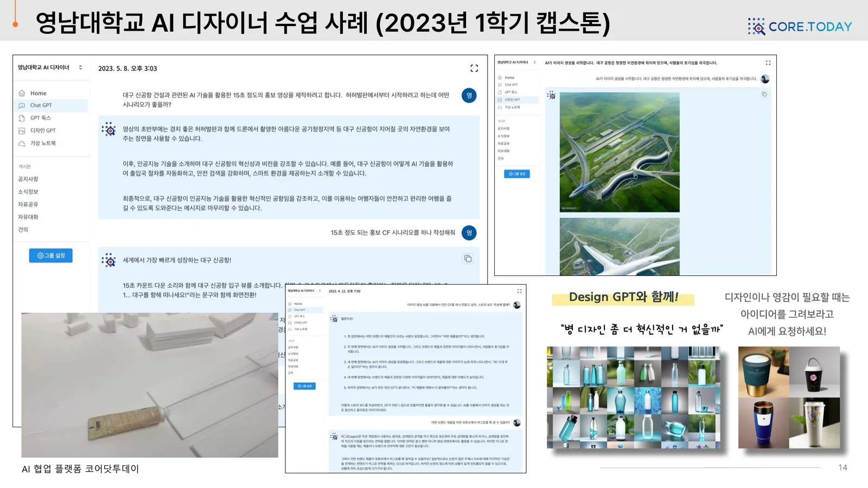Click the Home icon in the large chat window sidebar

pos(22,93)
